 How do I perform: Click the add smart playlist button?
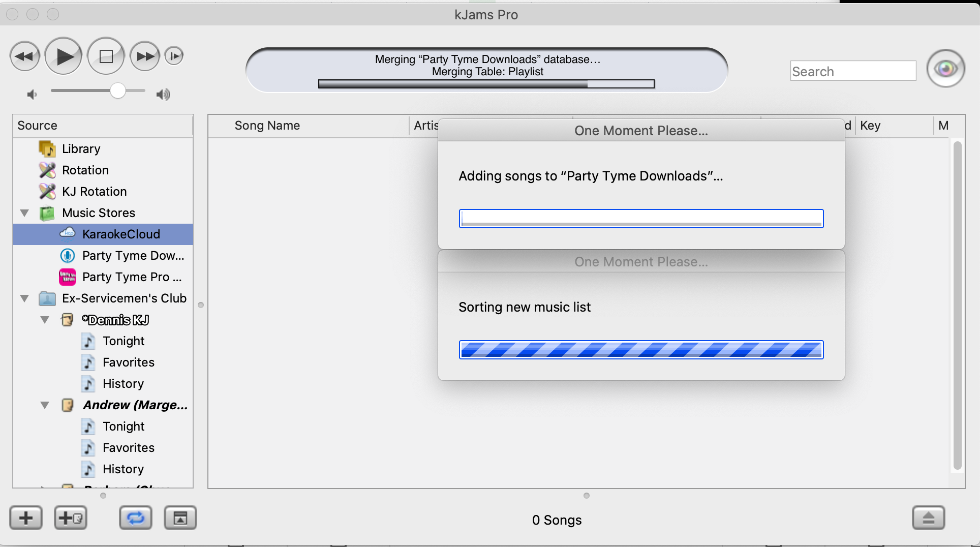(71, 518)
